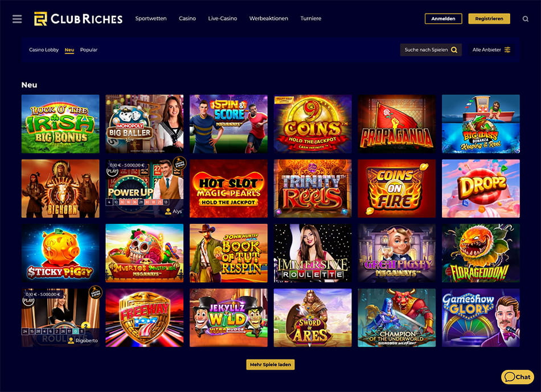Click the header search magnifier icon
541x392 pixels.
tap(525, 19)
